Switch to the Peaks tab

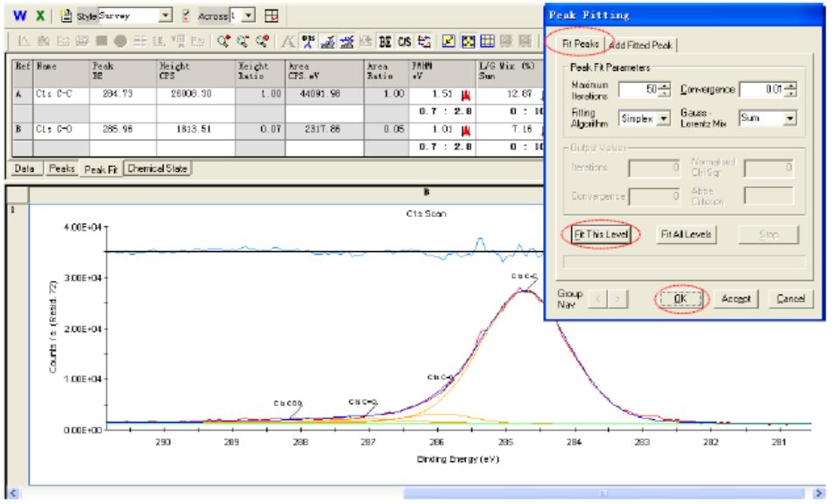61,168
